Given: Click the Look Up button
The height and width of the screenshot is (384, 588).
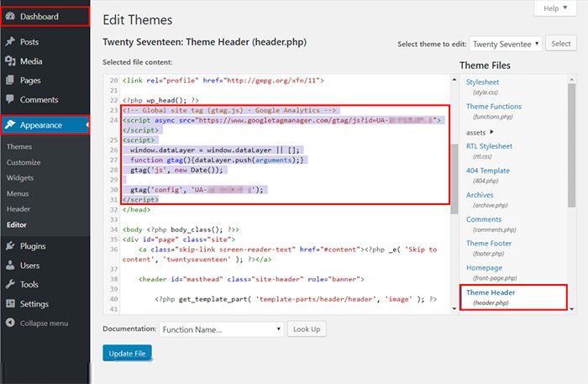Looking at the screenshot, I should [307, 329].
